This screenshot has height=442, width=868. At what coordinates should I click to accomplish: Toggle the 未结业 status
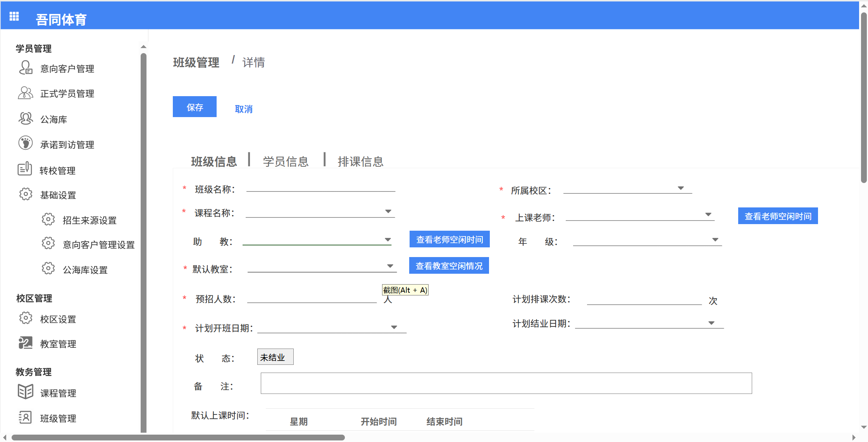click(x=275, y=357)
